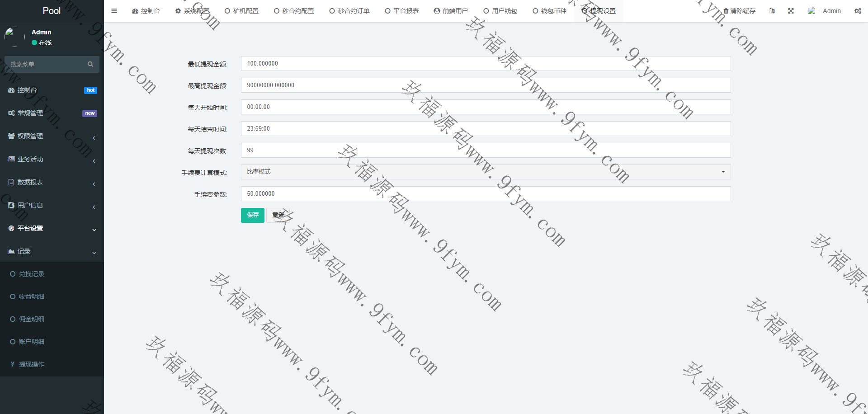
Task: Open 兑换记录 in the sidebar
Action: pos(32,274)
